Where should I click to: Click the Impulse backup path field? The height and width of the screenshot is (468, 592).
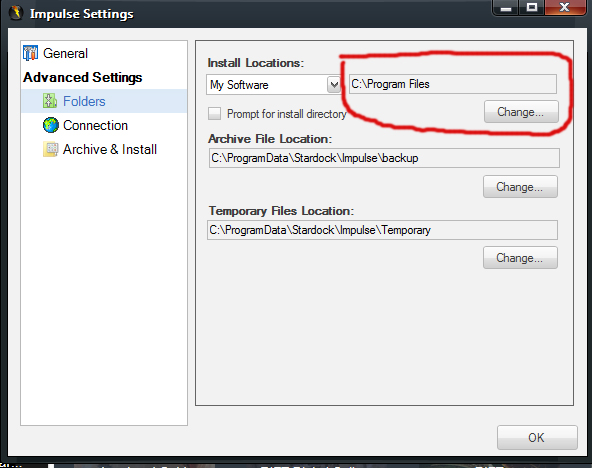384,158
